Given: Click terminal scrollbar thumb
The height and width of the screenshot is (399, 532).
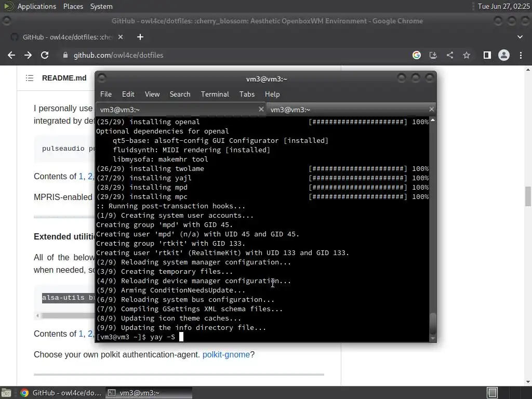Looking at the screenshot, I should click(x=433, y=324).
